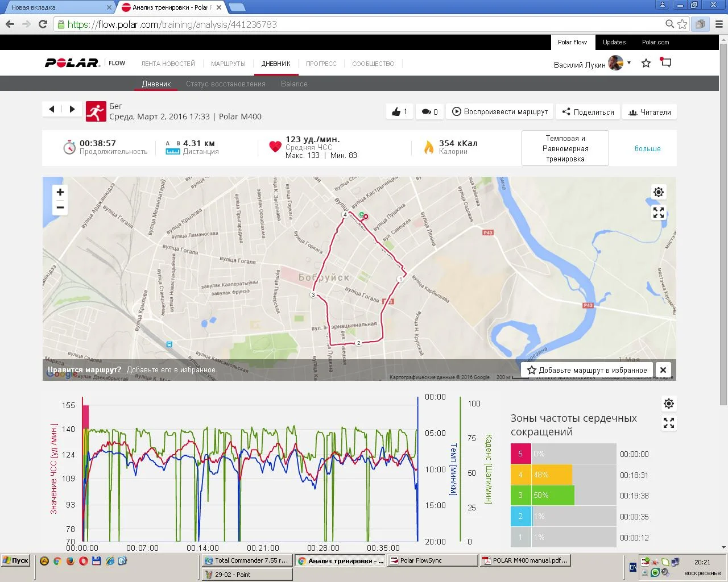728x582 pixels.
Task: Click the thumbs up like button
Action: 399,112
